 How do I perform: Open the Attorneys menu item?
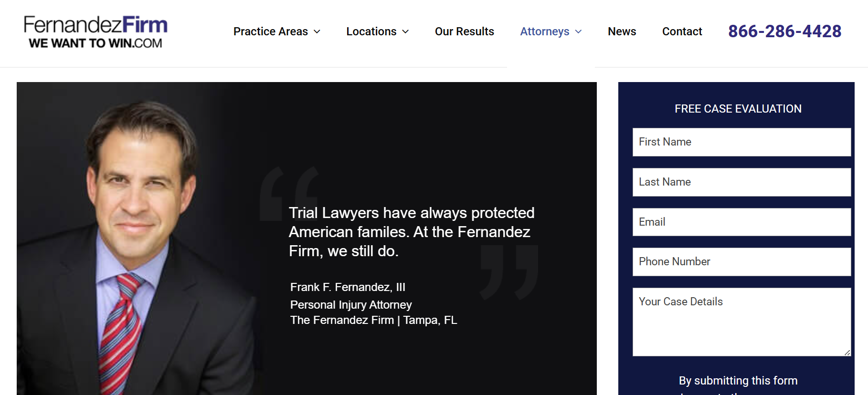(544, 31)
